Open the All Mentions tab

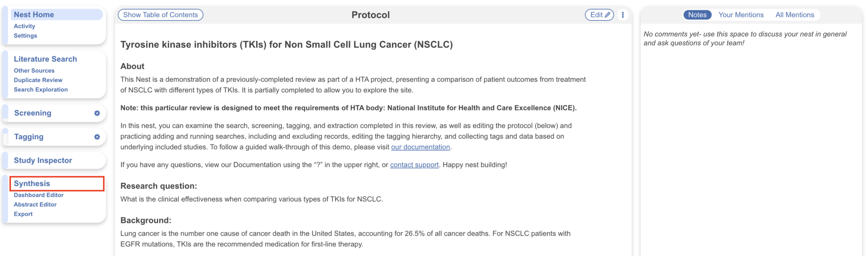[x=795, y=15]
